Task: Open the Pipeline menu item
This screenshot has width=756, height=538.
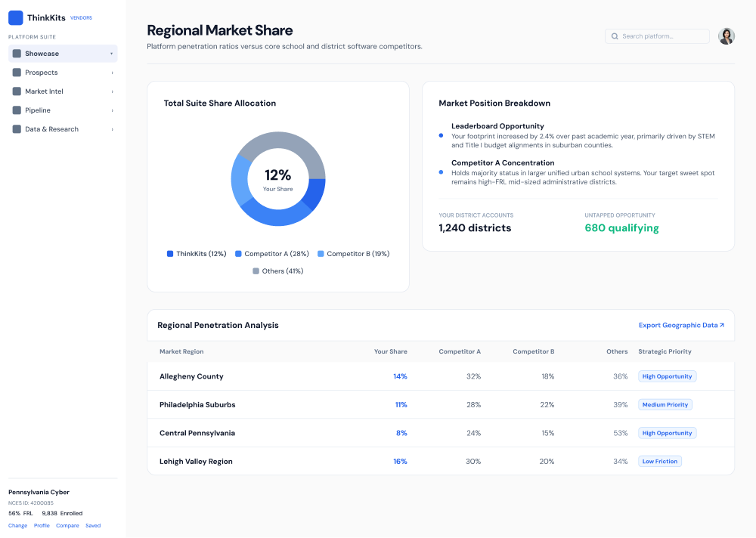Action: pyautogui.click(x=63, y=110)
